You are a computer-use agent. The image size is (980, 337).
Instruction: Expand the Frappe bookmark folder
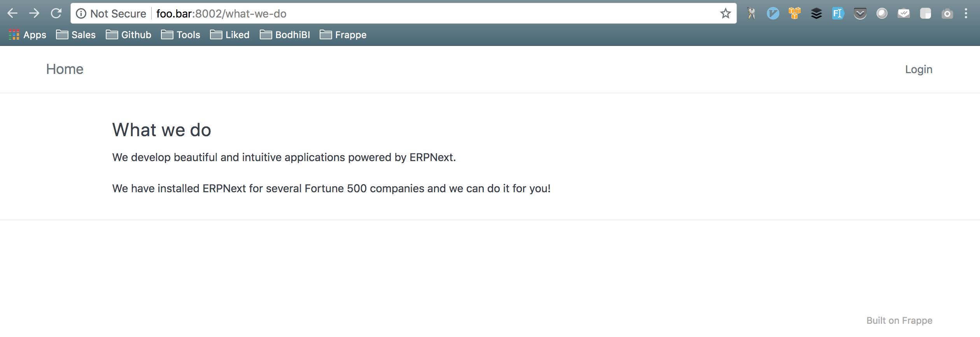343,35
